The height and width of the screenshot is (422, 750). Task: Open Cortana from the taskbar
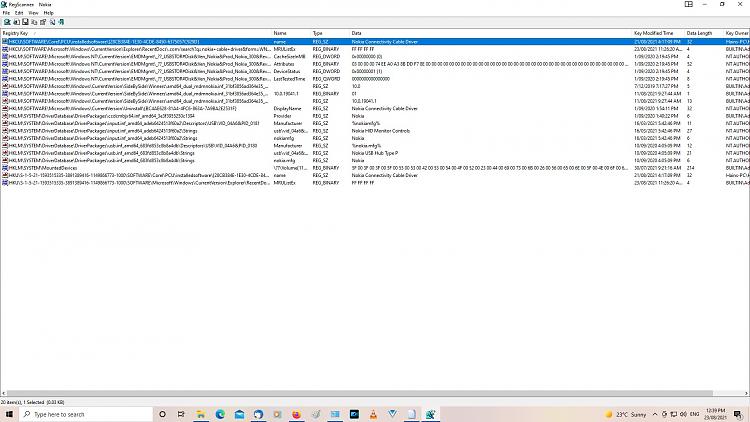(162, 414)
